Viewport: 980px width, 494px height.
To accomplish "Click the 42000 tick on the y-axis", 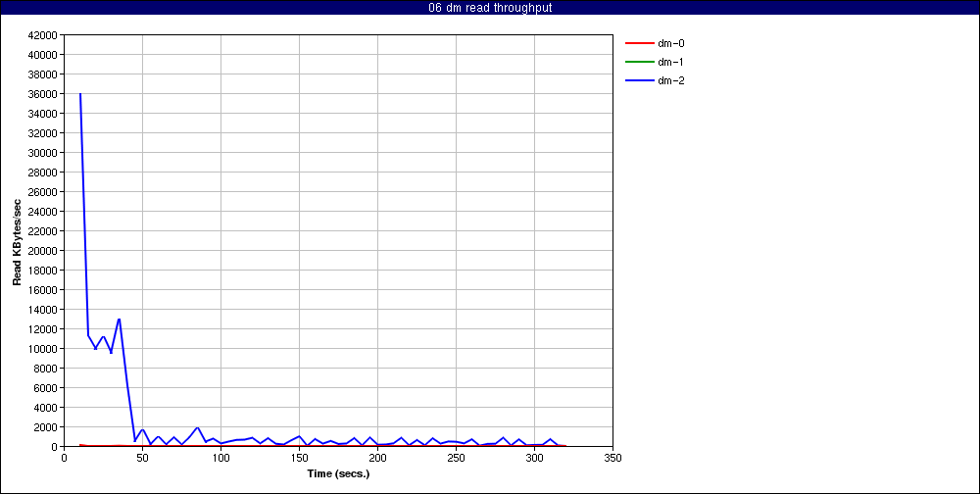I will tap(43, 35).
